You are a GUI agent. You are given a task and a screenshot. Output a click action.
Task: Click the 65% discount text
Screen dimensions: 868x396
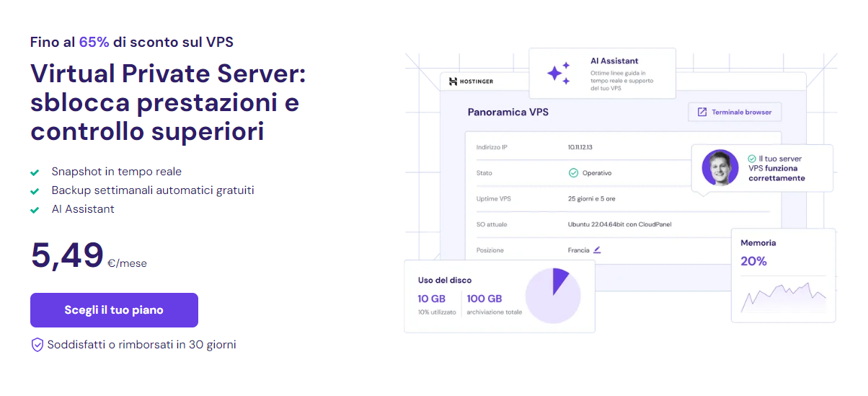[94, 42]
